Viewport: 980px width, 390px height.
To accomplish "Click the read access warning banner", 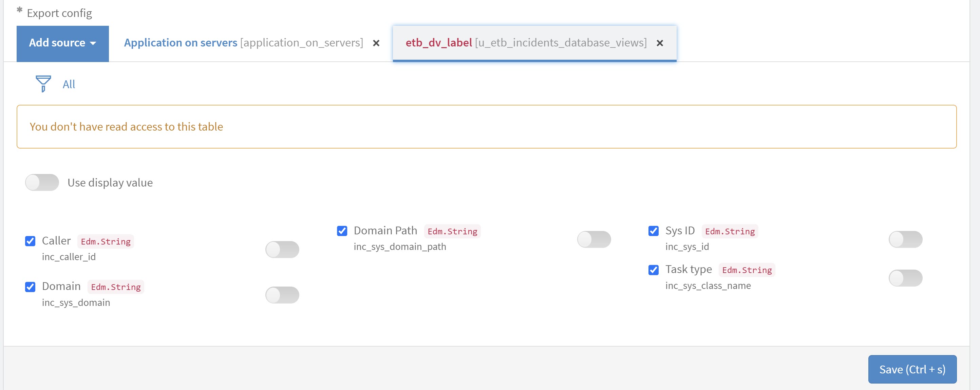I will point(486,126).
